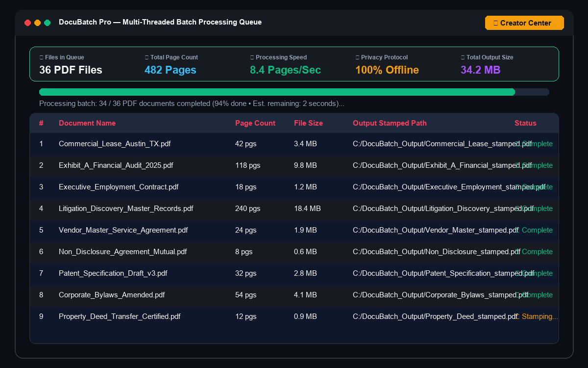Screen dimensions: 588x368
Task: Click the 12 pgs page count
Action: [245, 316]
